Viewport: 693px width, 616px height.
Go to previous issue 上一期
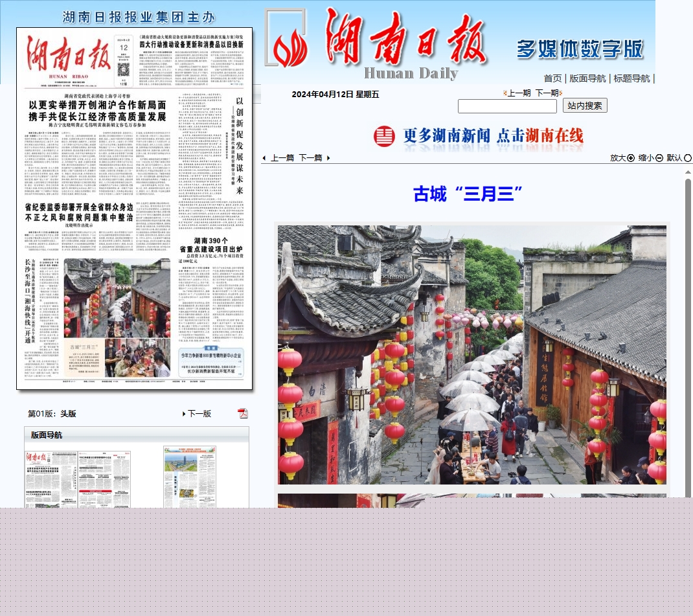pos(518,93)
